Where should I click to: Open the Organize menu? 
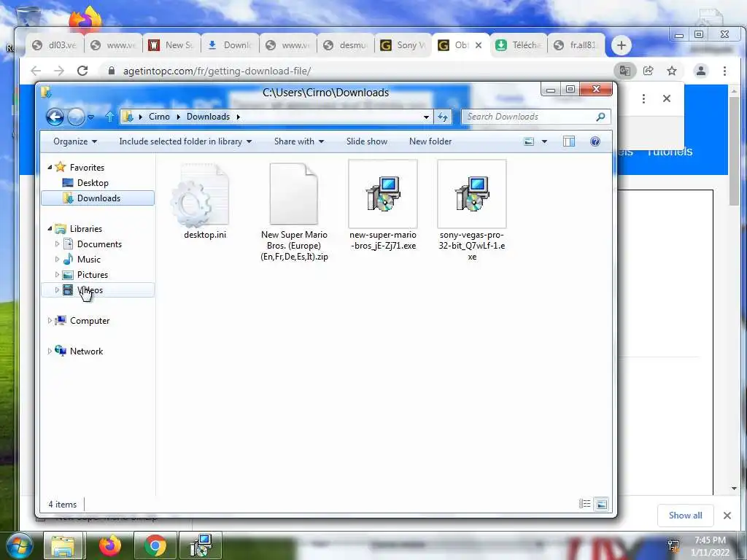point(75,141)
